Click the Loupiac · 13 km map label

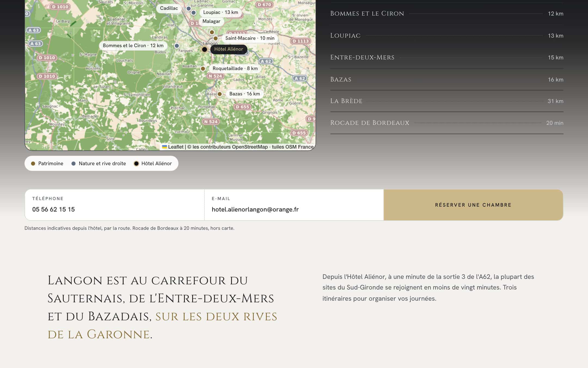220,12
